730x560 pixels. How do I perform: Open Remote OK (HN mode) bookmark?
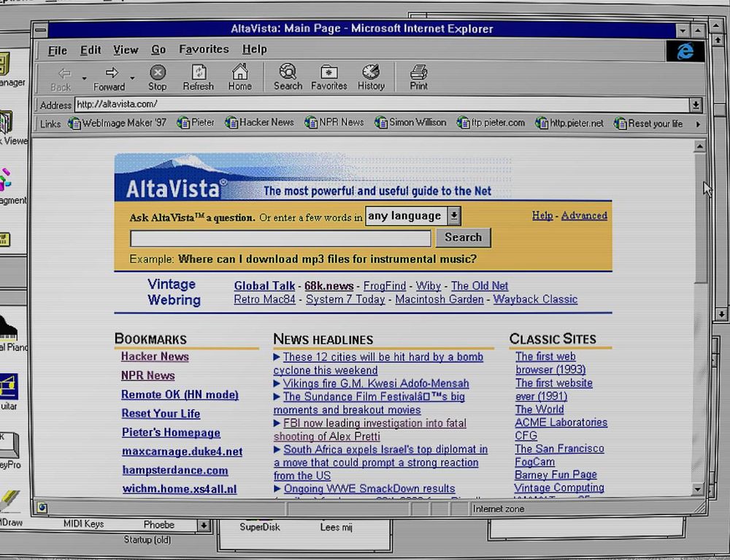coord(180,395)
